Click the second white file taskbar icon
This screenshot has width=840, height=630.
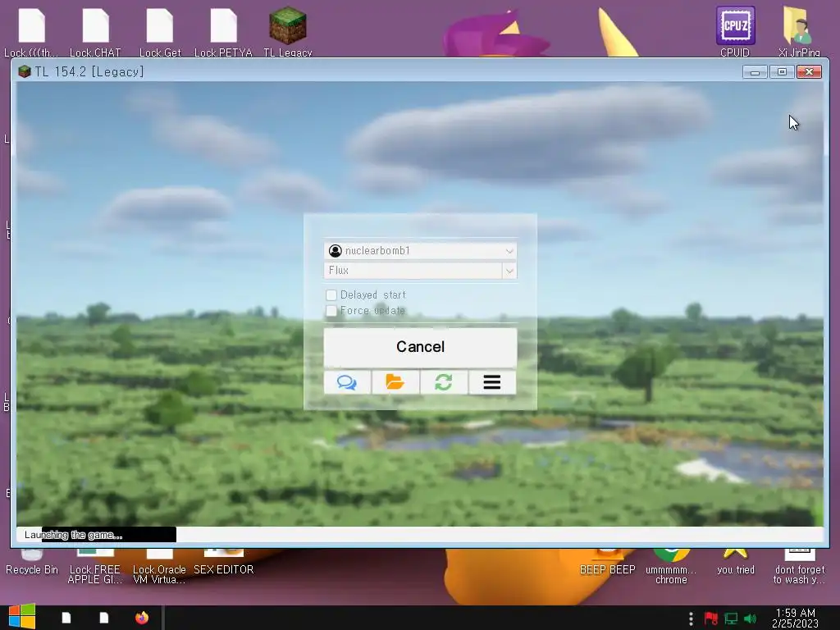(104, 618)
